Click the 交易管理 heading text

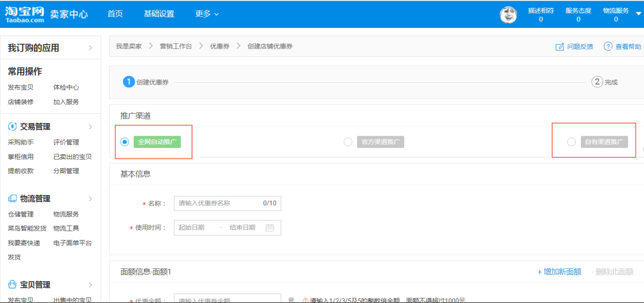click(35, 127)
